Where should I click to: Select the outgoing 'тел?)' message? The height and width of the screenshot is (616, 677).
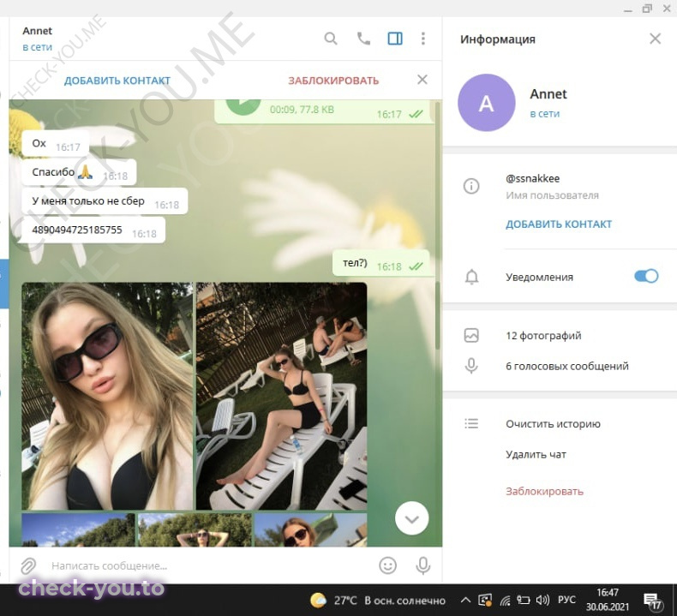pos(380,263)
